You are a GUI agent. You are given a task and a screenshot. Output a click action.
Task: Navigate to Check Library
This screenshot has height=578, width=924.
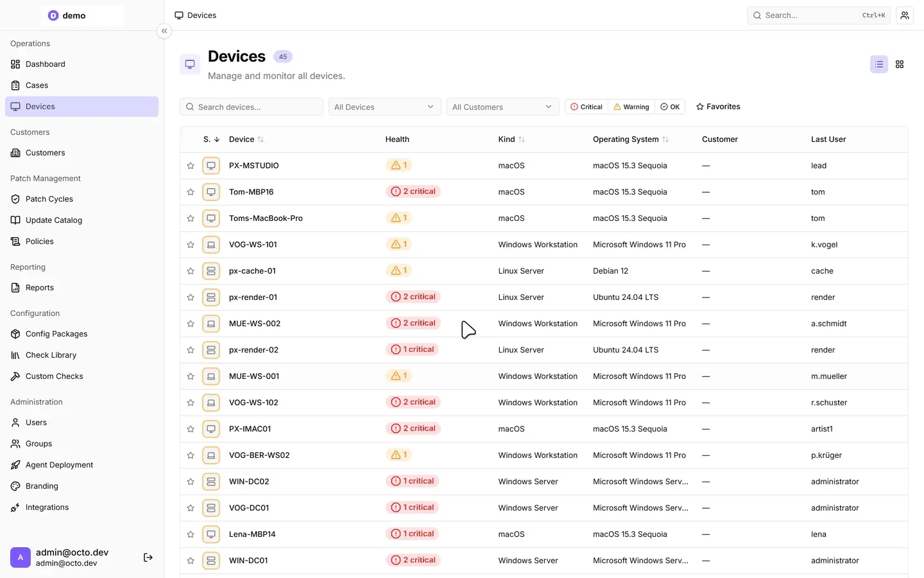click(x=81, y=355)
